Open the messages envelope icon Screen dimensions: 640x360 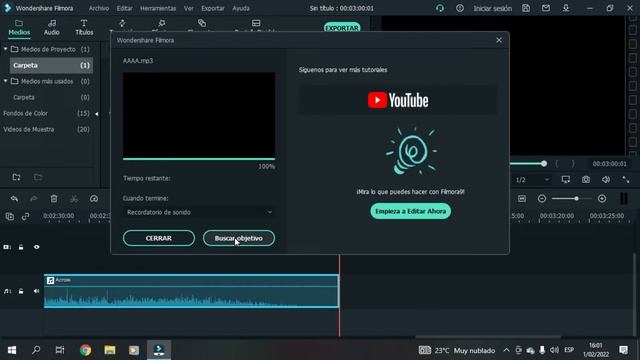click(x=546, y=8)
